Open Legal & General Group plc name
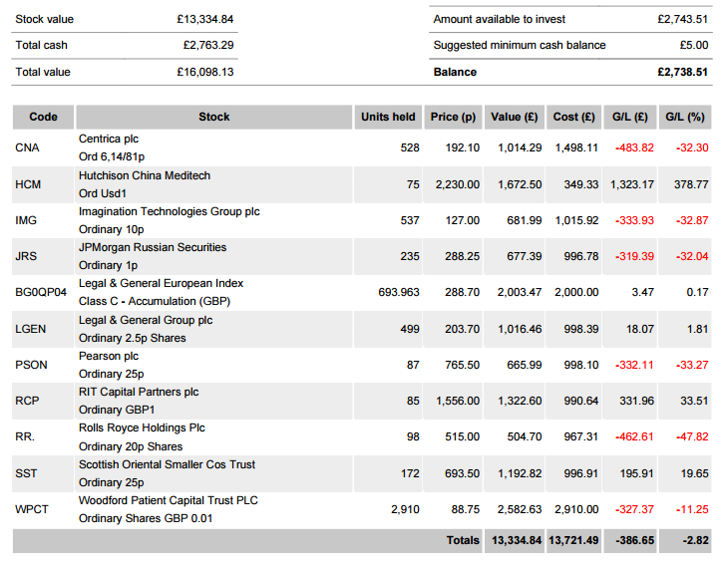 click(x=146, y=320)
